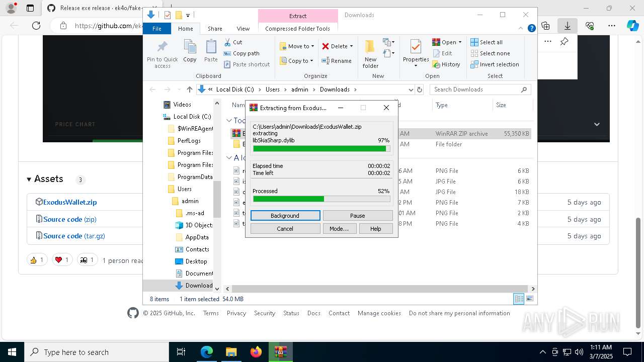Switch to details view button
644x362 pixels.
pyautogui.click(x=519, y=299)
